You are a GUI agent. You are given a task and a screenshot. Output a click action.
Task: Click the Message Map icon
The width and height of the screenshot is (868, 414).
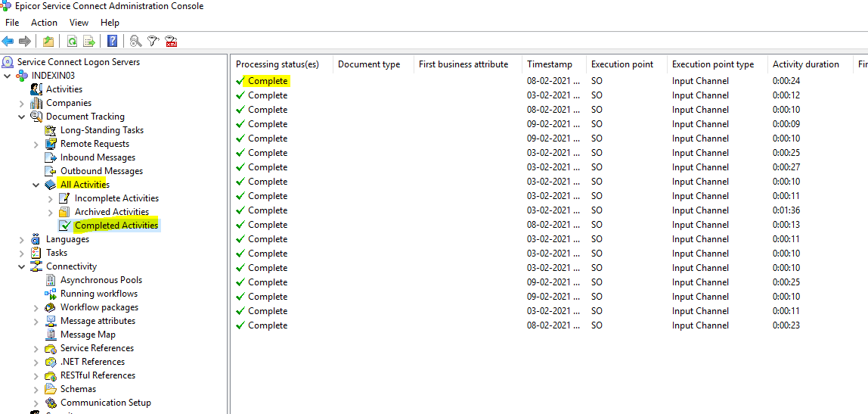(51, 335)
